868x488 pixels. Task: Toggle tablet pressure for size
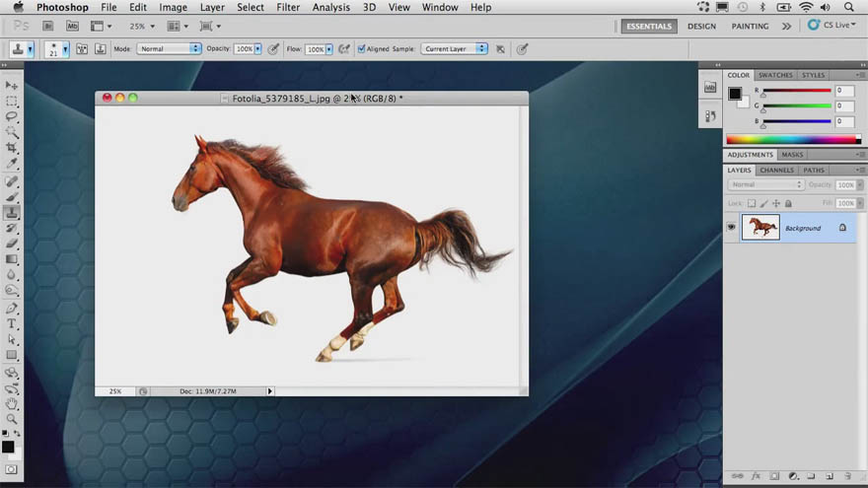pyautogui.click(x=522, y=48)
